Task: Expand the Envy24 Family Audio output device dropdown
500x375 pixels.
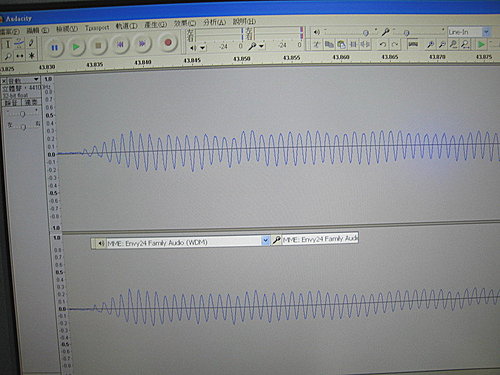Action: coord(265,240)
